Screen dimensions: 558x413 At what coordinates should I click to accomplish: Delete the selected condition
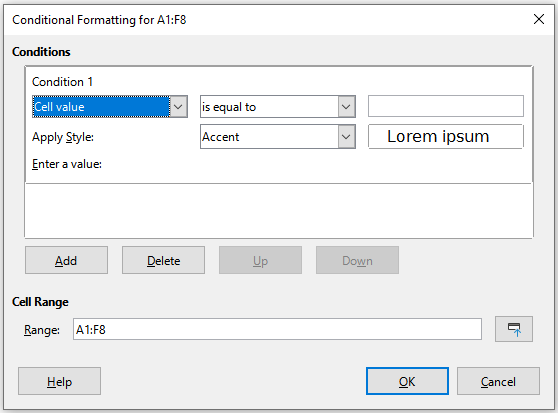163,260
